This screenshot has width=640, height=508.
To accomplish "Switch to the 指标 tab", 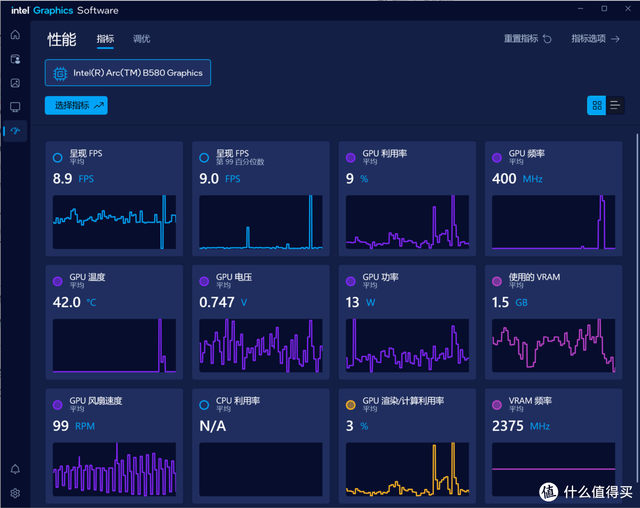I will 105,39.
